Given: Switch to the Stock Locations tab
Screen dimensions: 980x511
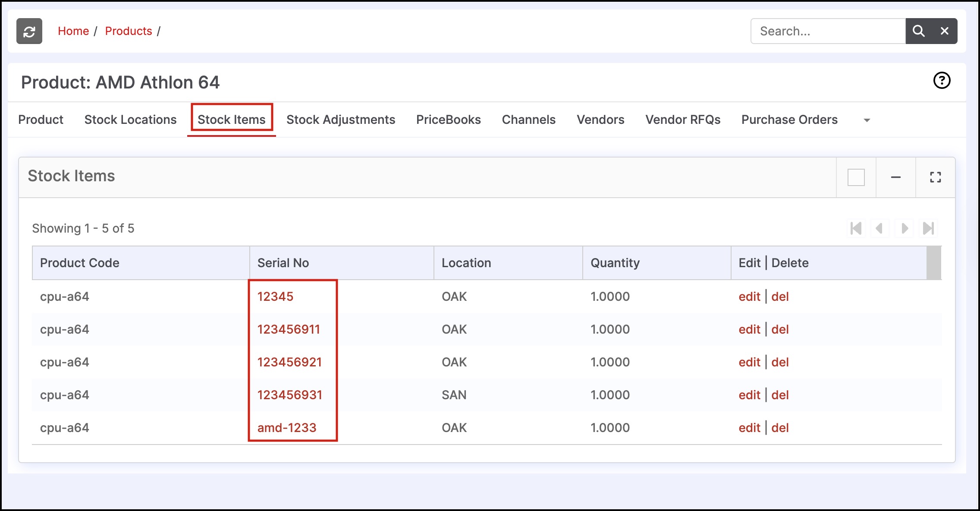Looking at the screenshot, I should 130,120.
